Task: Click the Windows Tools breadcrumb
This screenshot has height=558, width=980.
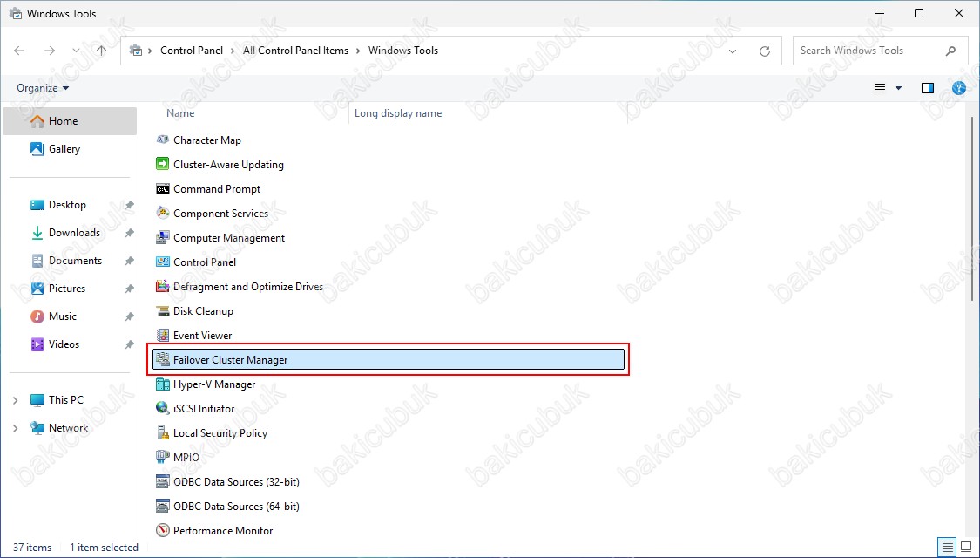Action: click(x=403, y=51)
